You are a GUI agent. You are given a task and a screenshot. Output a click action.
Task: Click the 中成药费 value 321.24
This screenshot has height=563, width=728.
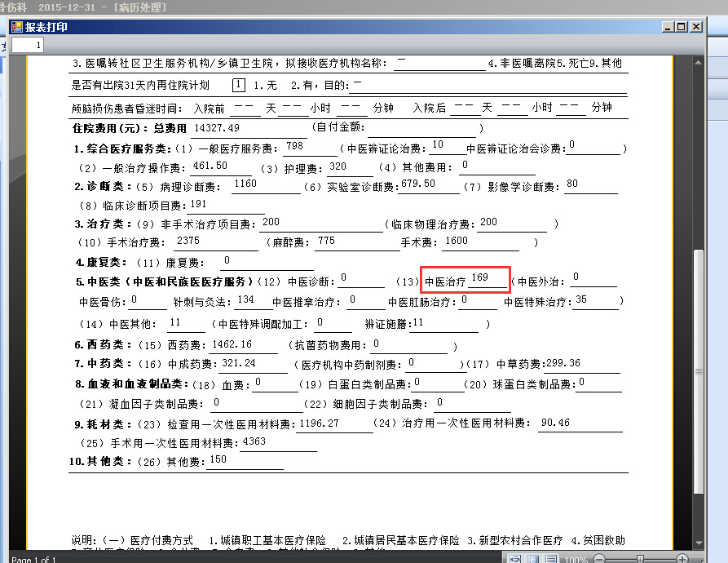tap(239, 363)
